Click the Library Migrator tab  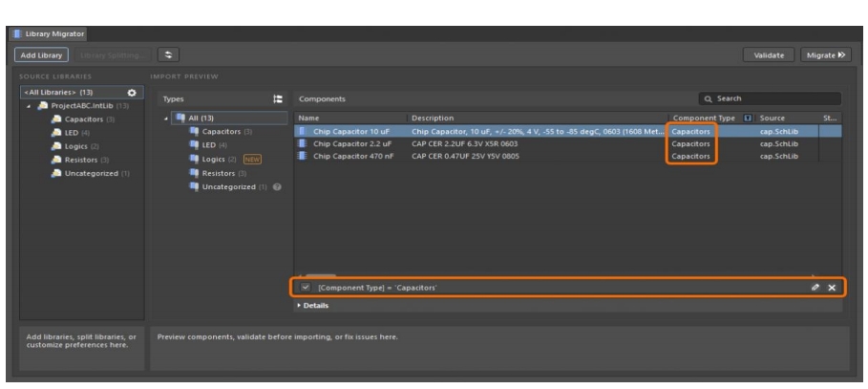point(49,33)
